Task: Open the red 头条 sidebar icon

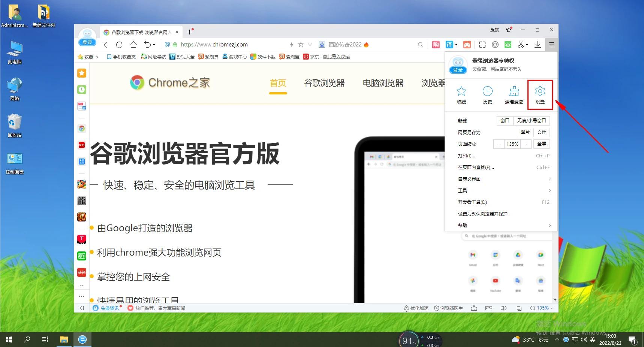Action: [82, 272]
